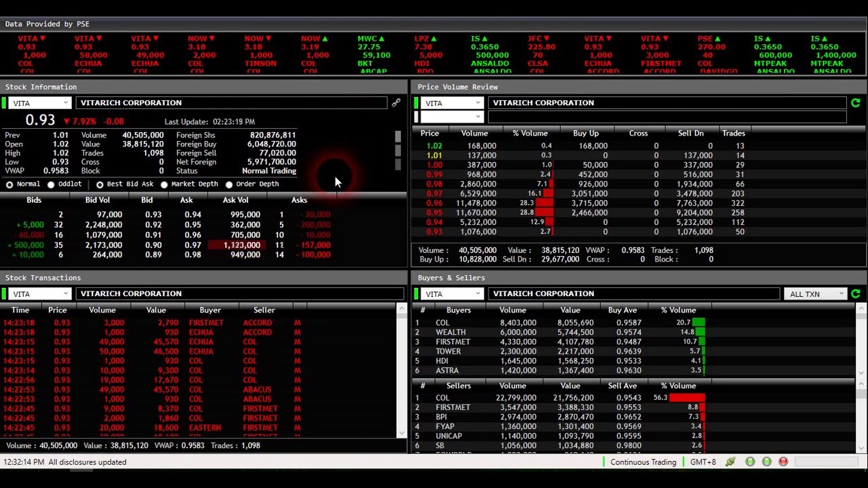868x488 pixels.
Task: Sort by Sell Dn column header
Action: click(x=690, y=134)
